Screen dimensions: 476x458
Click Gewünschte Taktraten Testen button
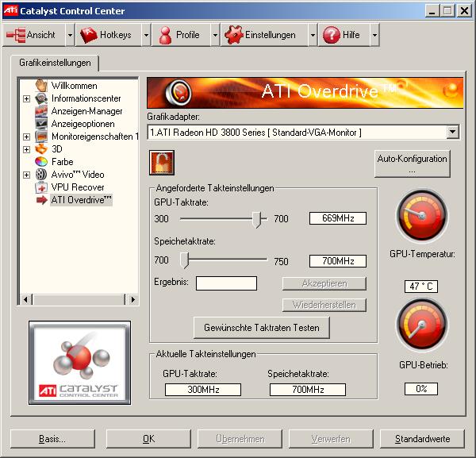(261, 327)
